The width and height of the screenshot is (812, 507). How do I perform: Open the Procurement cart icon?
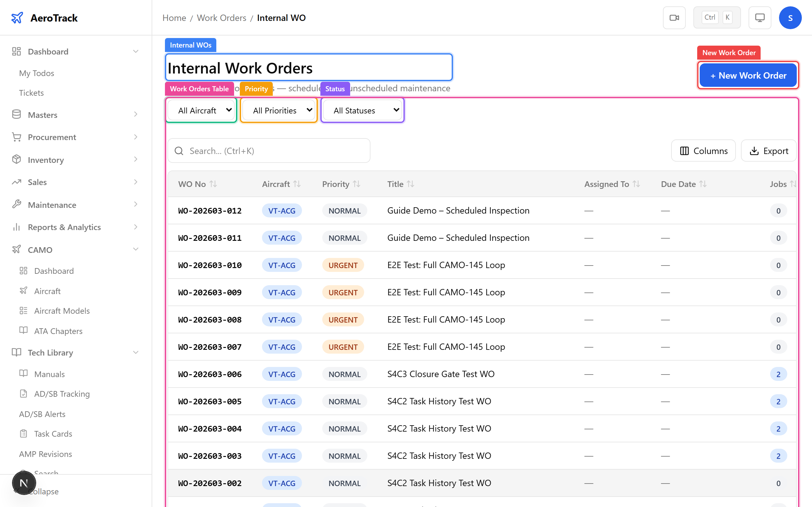point(17,137)
